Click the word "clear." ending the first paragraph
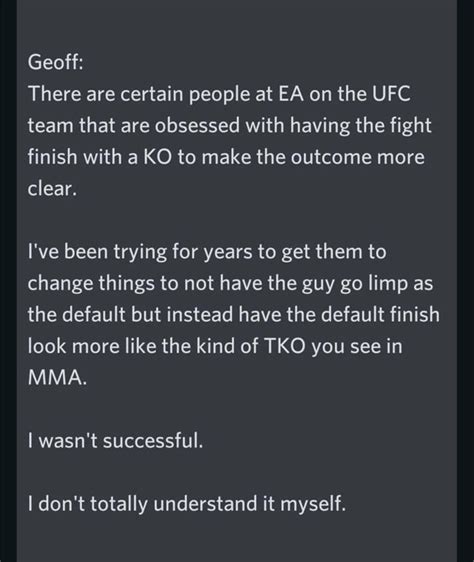The width and height of the screenshot is (474, 562). (52, 189)
